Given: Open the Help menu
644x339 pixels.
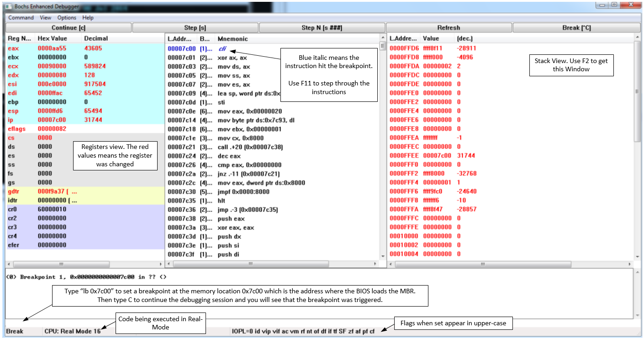Looking at the screenshot, I should pyautogui.click(x=88, y=18).
